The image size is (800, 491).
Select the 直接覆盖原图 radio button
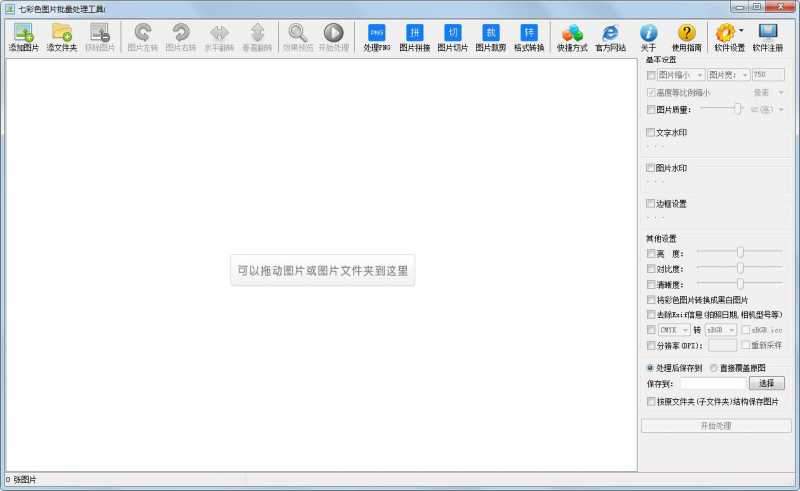[x=714, y=367]
